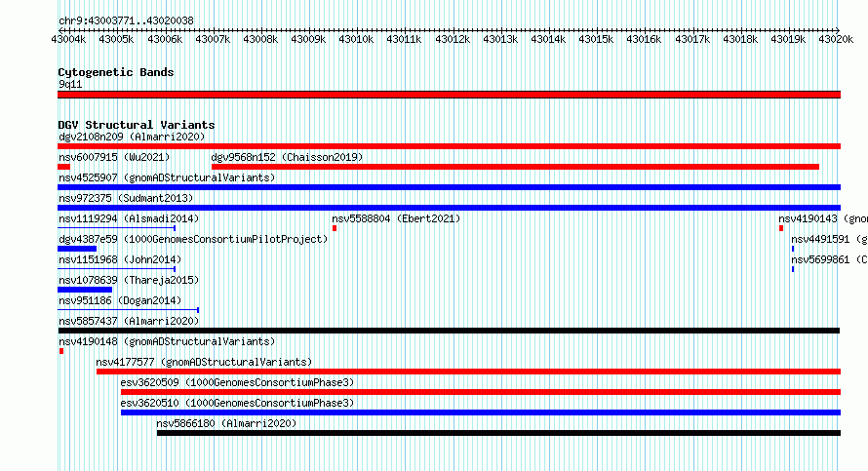Click the red marker of nsv5588804
The height and width of the screenshot is (471, 868).
(x=335, y=228)
